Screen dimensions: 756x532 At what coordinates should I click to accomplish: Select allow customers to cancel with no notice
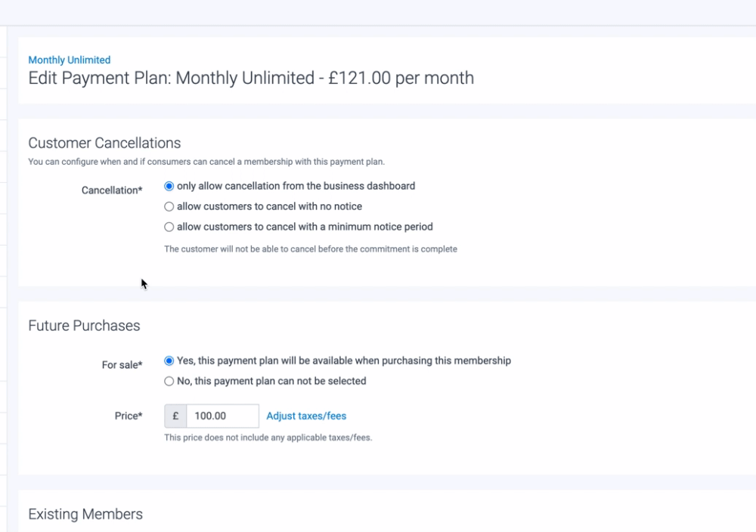point(169,206)
